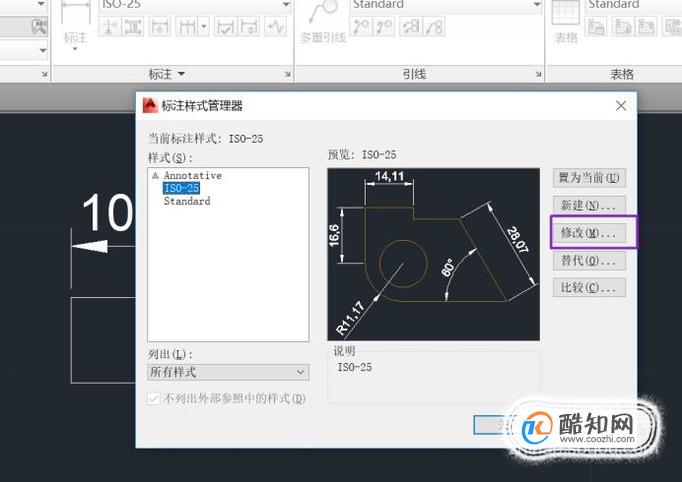Click the 表格 panel title
The width and height of the screenshot is (682, 482).
(x=622, y=74)
